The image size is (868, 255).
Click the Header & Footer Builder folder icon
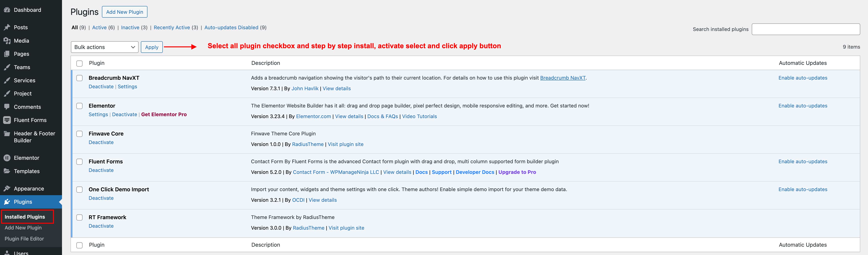point(7,133)
